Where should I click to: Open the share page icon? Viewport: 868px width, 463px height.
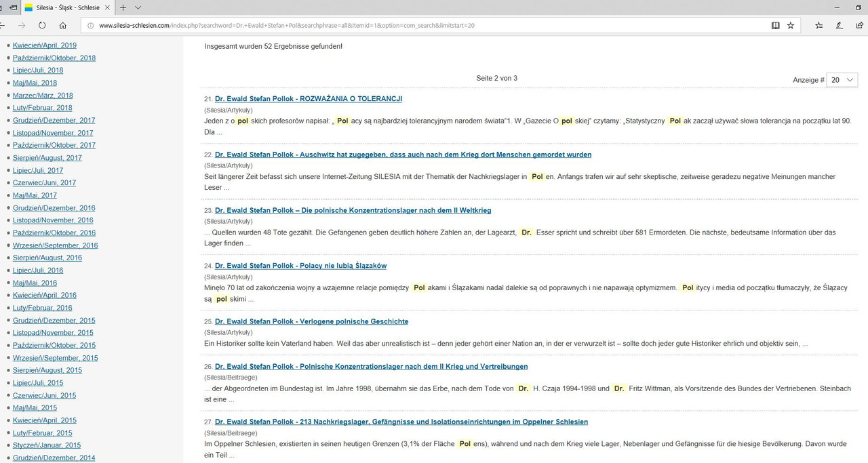860,25
